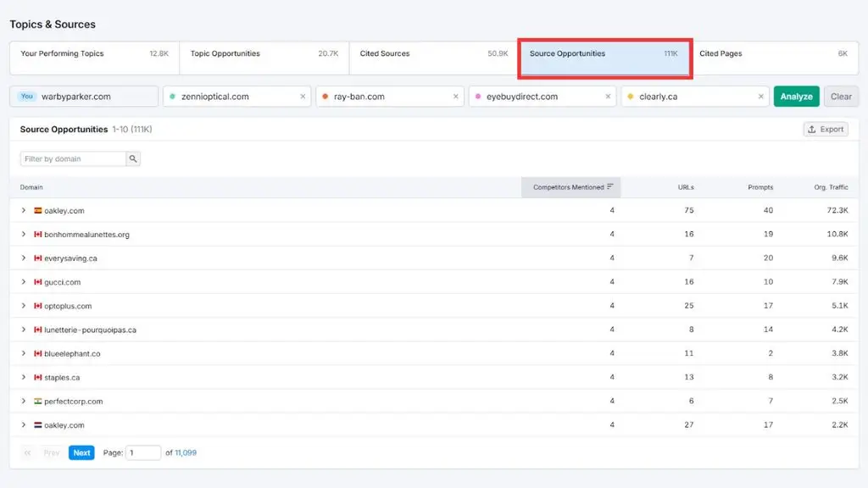Switch to Cited Sources tab
The width and height of the screenshot is (868, 488).
(434, 58)
